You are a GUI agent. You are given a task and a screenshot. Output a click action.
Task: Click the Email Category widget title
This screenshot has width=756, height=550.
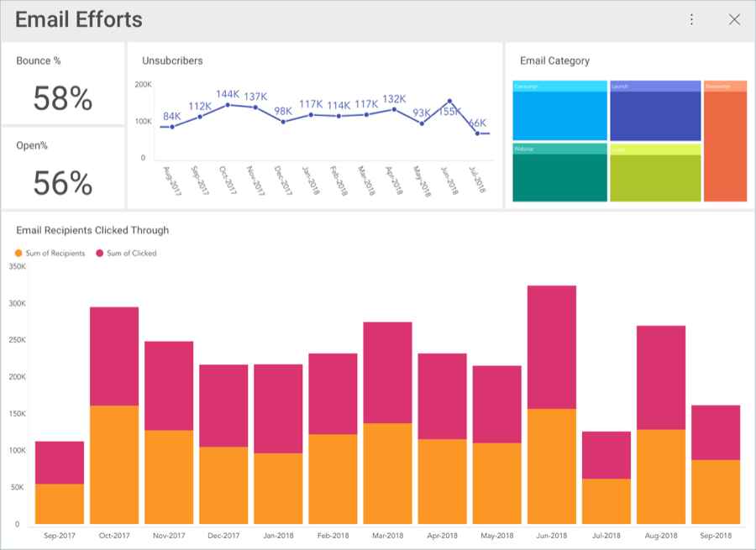coord(554,60)
